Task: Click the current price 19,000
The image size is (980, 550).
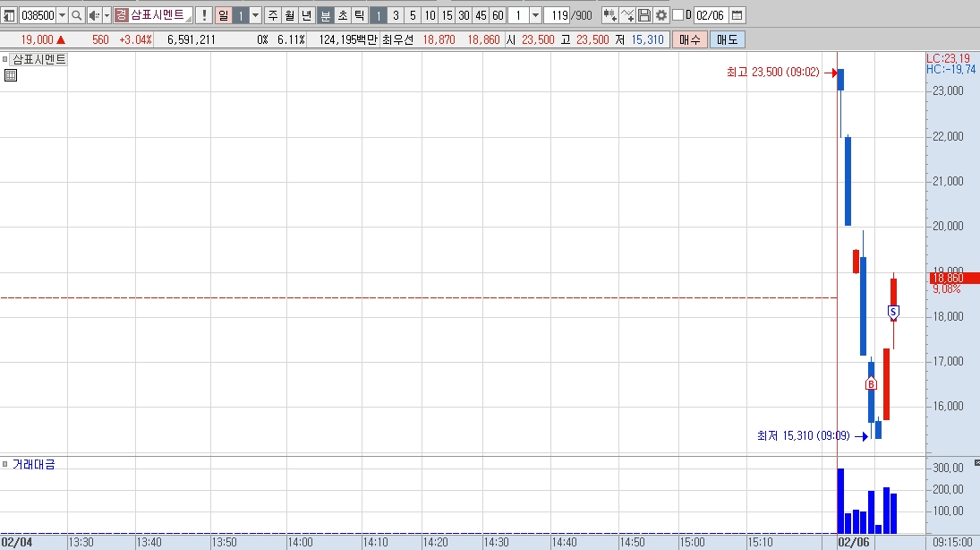Action: (x=37, y=39)
